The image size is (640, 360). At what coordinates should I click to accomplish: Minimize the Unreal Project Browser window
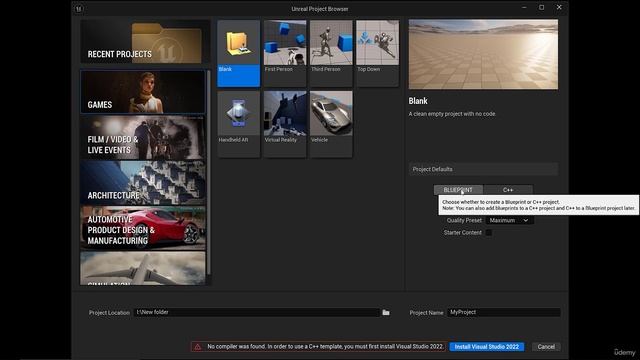[524, 8]
